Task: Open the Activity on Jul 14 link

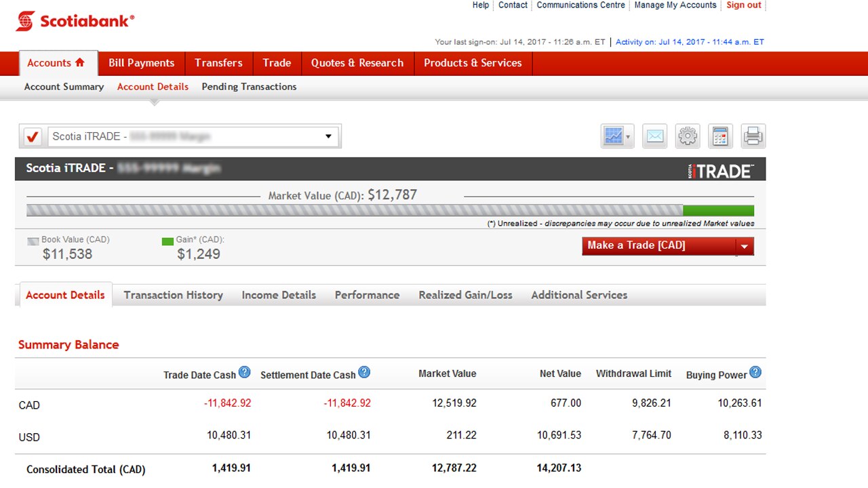Action: 690,42
